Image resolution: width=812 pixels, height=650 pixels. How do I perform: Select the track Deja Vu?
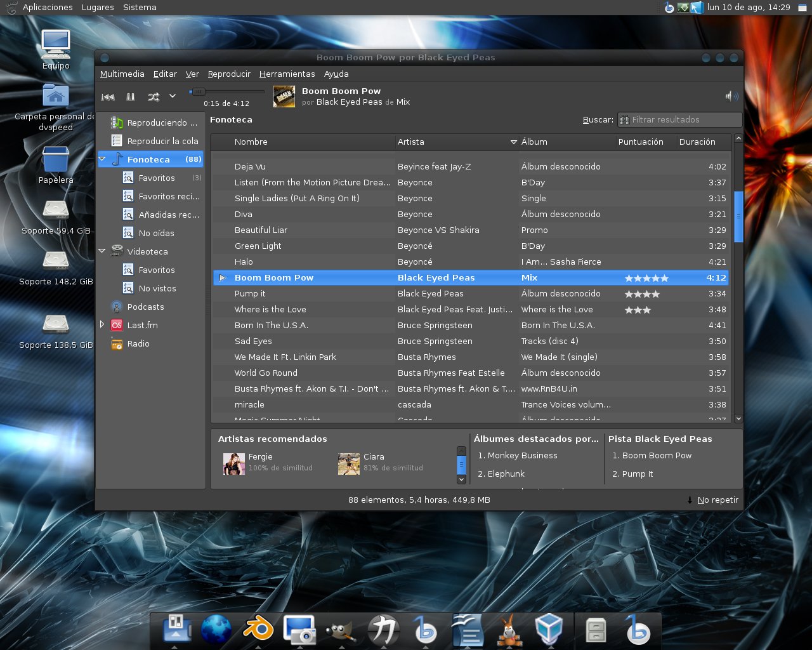point(471,166)
